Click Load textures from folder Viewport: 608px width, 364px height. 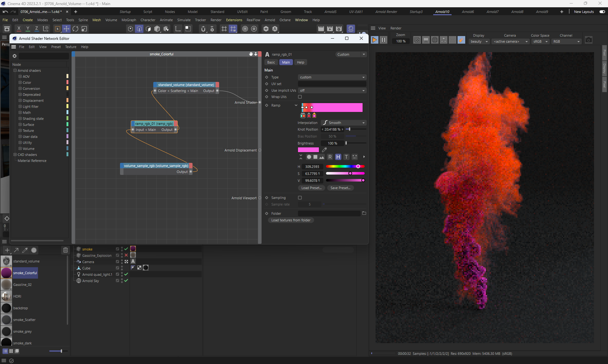pos(291,220)
